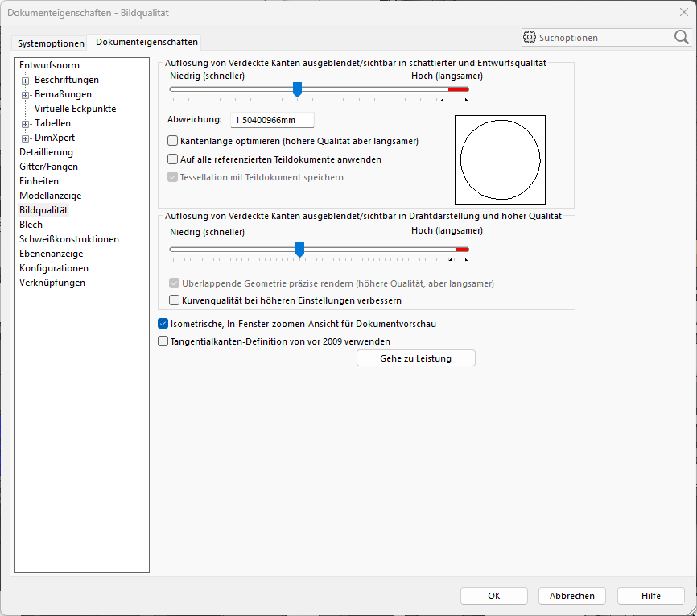
Task: Uncheck Isometrische In-Fenster-zoomen-Ansicht option
Action: coord(163,324)
